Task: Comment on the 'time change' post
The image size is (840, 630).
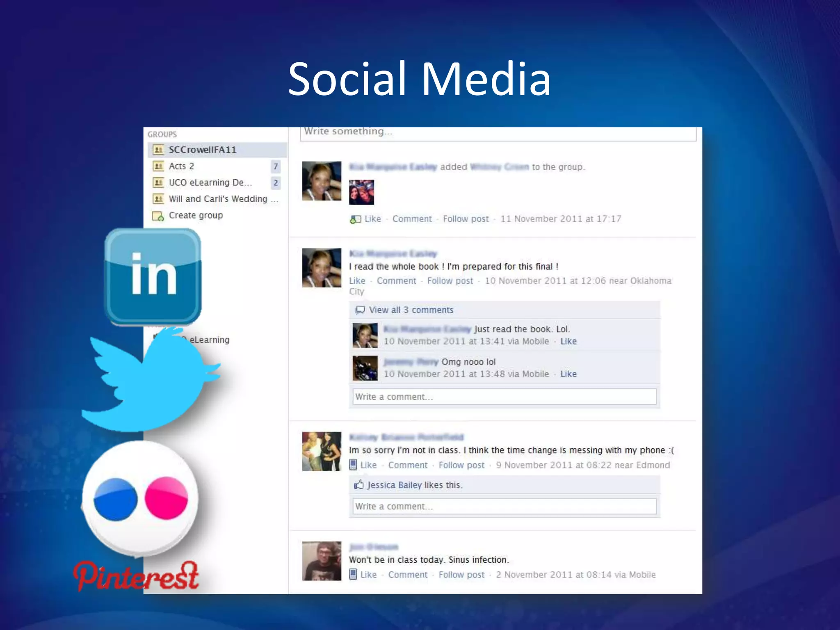Action: click(x=408, y=465)
